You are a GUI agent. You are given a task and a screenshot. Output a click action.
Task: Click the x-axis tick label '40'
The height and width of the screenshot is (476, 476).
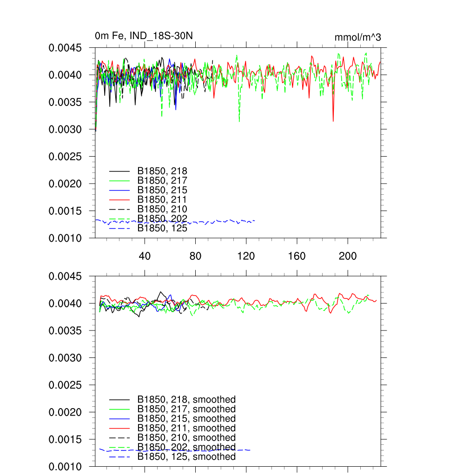[145, 256]
